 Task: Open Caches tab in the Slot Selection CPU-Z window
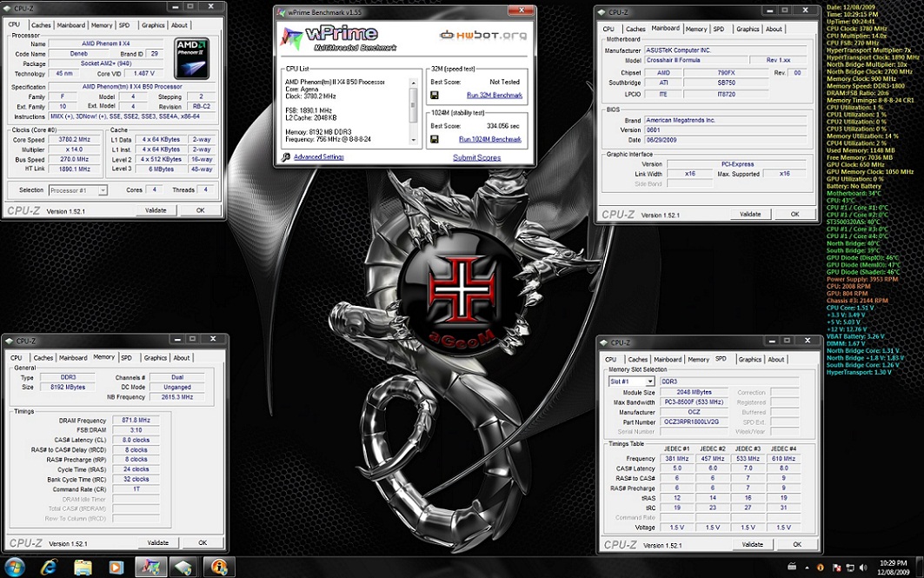pyautogui.click(x=638, y=360)
